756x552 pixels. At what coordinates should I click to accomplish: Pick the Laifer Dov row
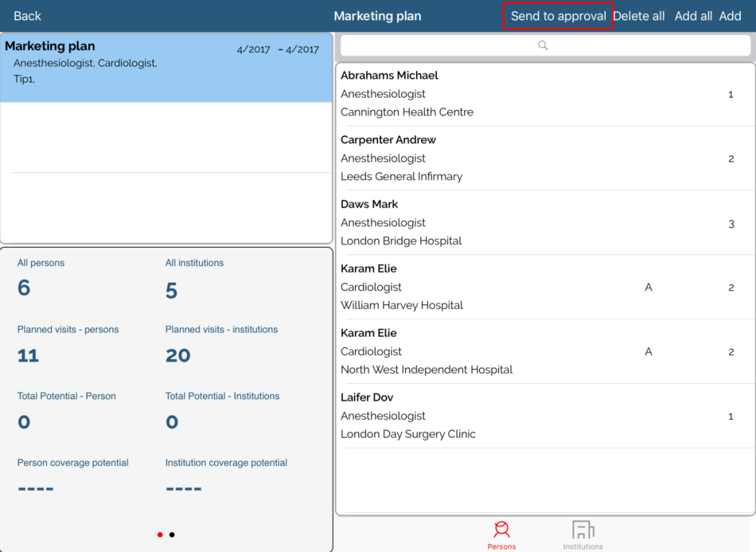(545, 416)
